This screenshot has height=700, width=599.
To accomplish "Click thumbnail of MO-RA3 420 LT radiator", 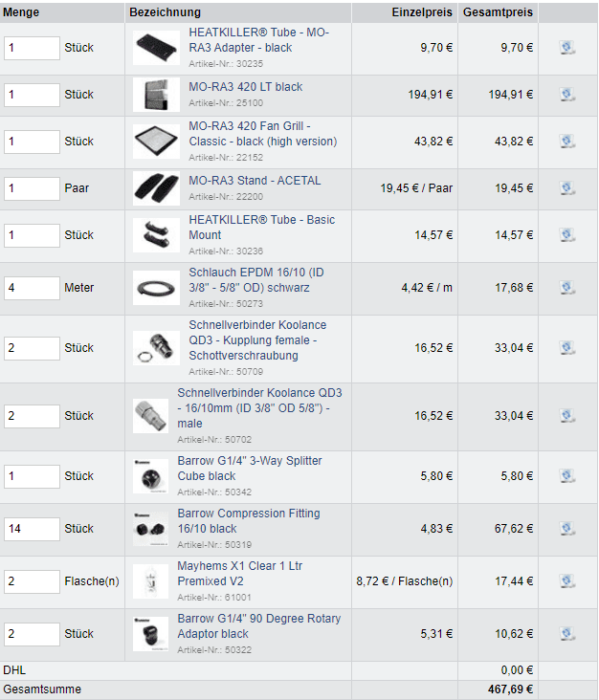I will coord(156,95).
